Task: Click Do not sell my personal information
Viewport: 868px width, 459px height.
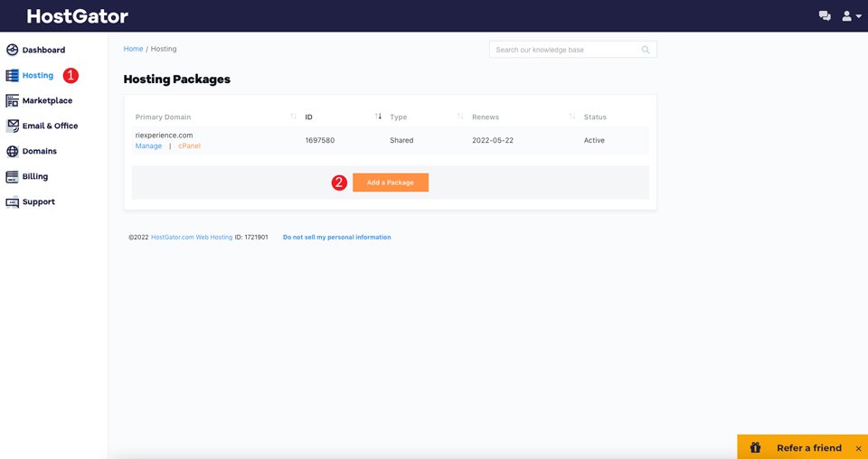Action: coord(336,238)
